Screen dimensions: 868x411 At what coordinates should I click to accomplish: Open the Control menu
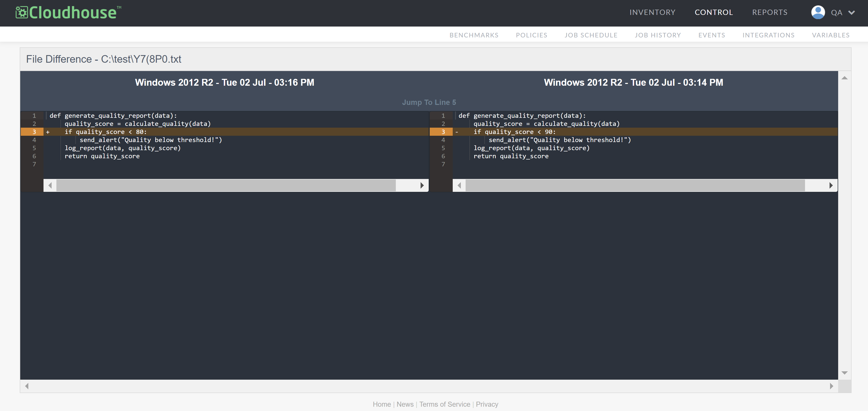pos(714,12)
